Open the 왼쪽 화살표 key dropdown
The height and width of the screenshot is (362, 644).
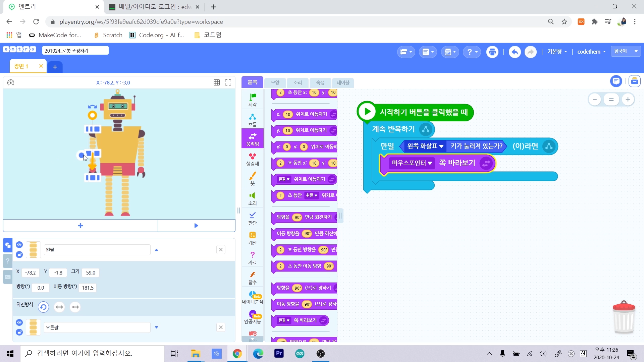[425, 146]
